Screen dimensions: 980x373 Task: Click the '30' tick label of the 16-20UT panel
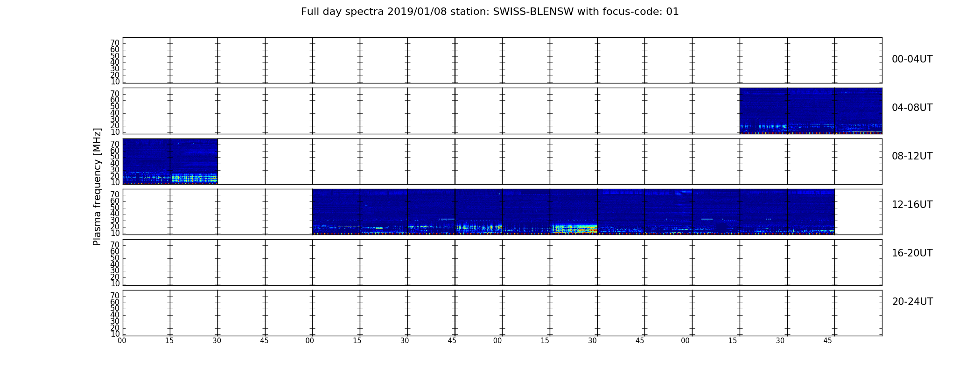point(115,270)
